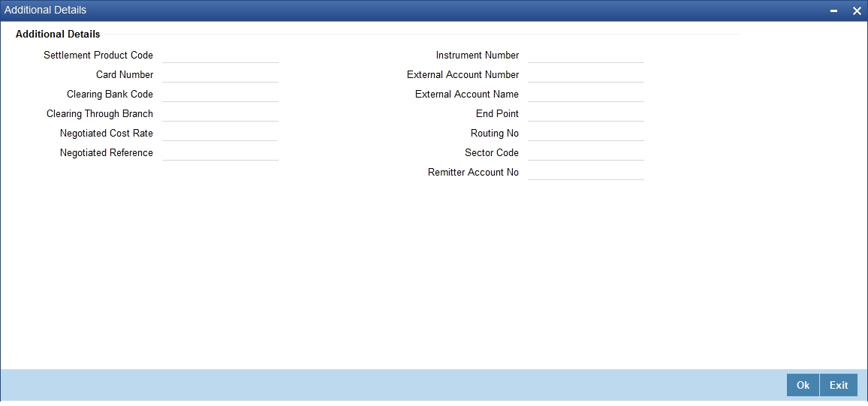Viewport: 868px width, 406px height.
Task: Click the Exit button
Action: (x=839, y=386)
